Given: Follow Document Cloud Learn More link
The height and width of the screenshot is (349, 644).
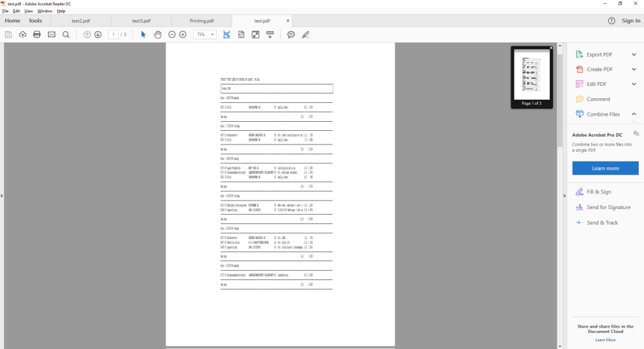Looking at the screenshot, I should point(606,340).
